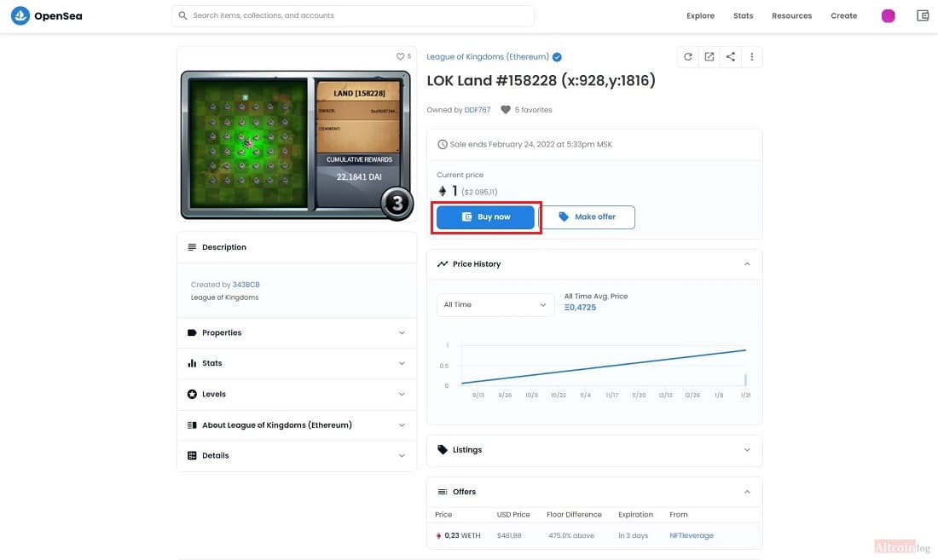Click the All Time Avg. Price value Ξ0,4725
Viewport: 938px width, 560px height.
580,308
